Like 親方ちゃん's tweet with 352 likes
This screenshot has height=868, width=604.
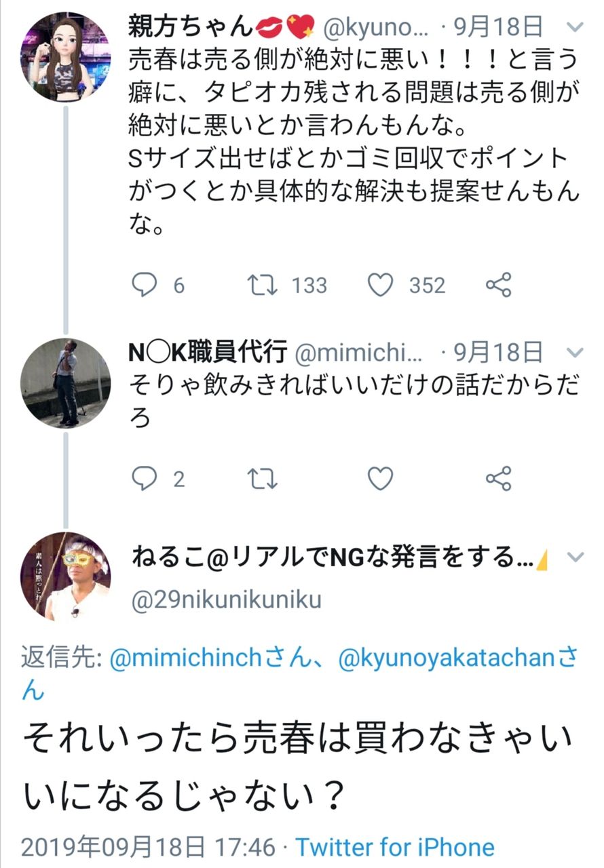381,285
